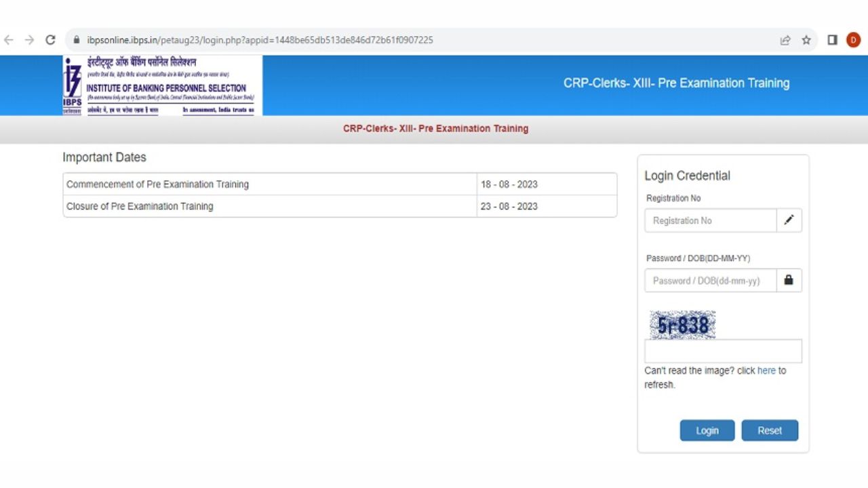Click the browser back arrow

click(x=9, y=40)
